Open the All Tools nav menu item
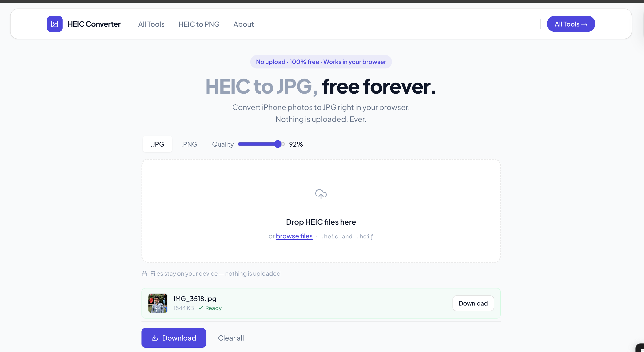Image resolution: width=644 pixels, height=352 pixels. coord(151,24)
